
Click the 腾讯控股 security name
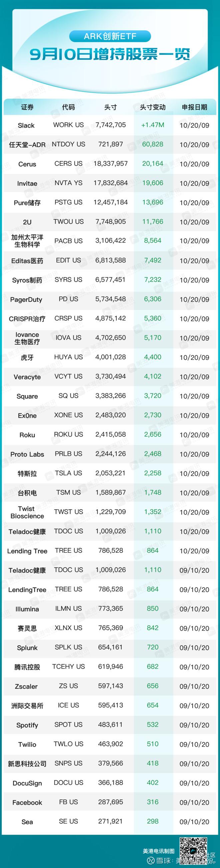27,667
